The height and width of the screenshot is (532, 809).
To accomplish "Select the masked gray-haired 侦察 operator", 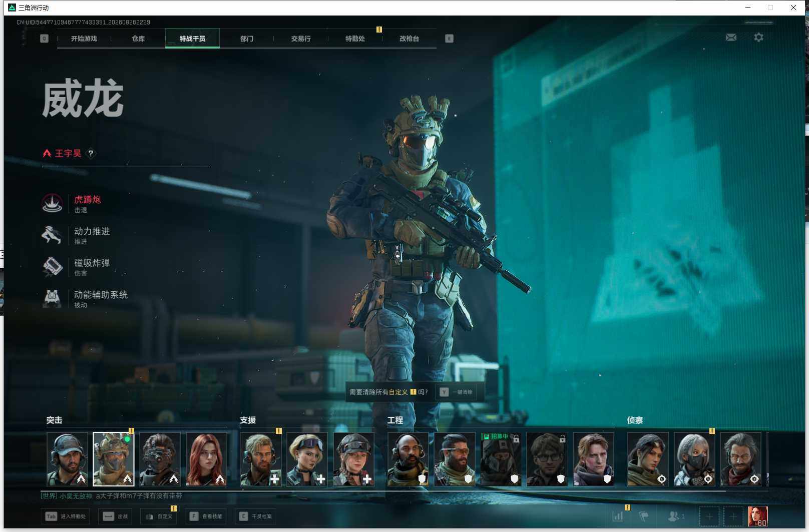I will 694,459.
